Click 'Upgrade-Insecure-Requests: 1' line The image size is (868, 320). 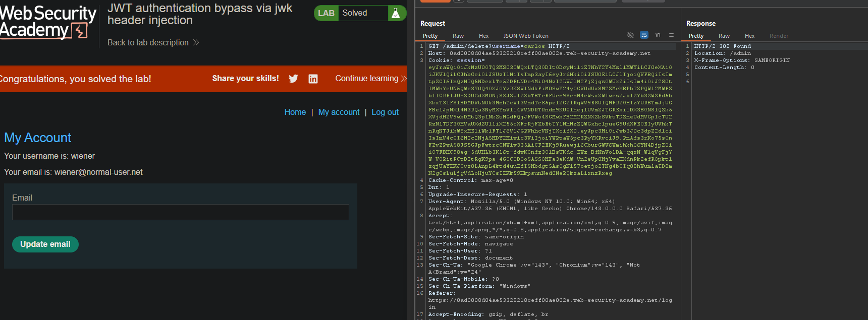477,195
